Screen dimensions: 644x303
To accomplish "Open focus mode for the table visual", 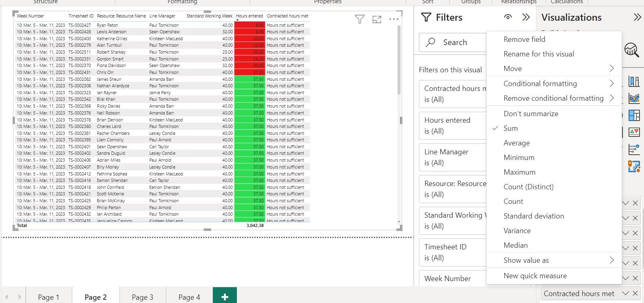I will pyautogui.click(x=377, y=19).
